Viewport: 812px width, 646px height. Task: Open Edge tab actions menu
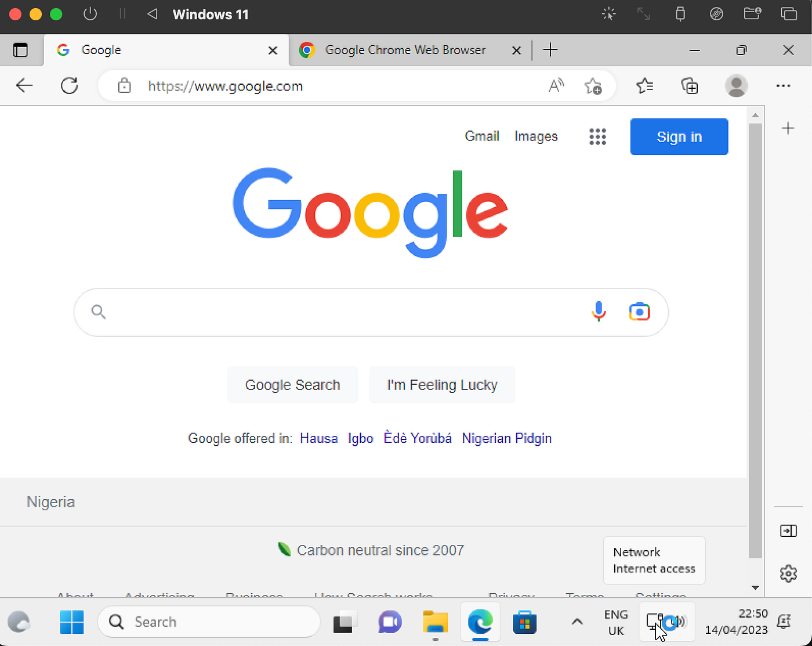(x=21, y=50)
